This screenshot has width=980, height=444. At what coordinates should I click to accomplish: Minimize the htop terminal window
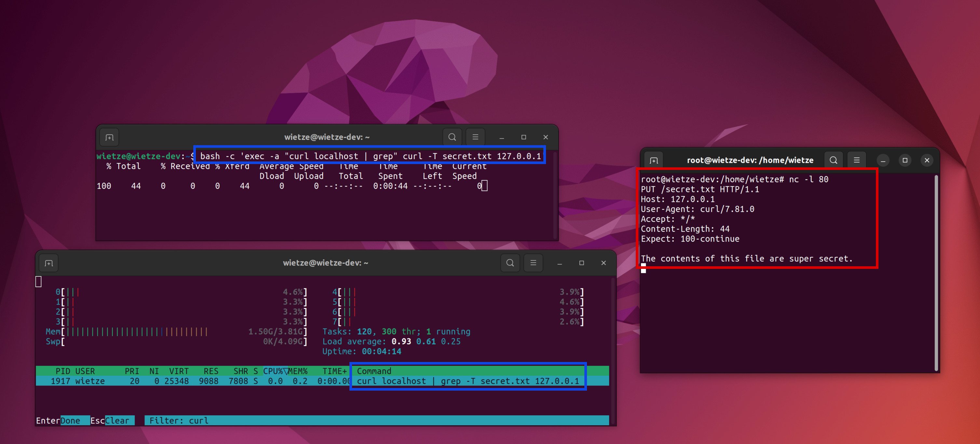click(x=560, y=263)
